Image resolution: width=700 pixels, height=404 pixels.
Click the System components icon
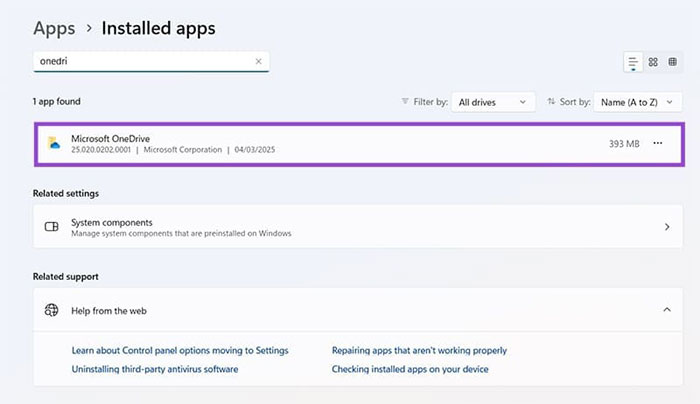52,227
